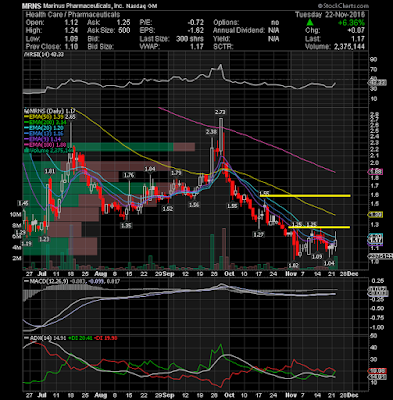This screenshot has width=393, height=400.
Task: Select the Chg value +0.07
Action: click(x=356, y=31)
